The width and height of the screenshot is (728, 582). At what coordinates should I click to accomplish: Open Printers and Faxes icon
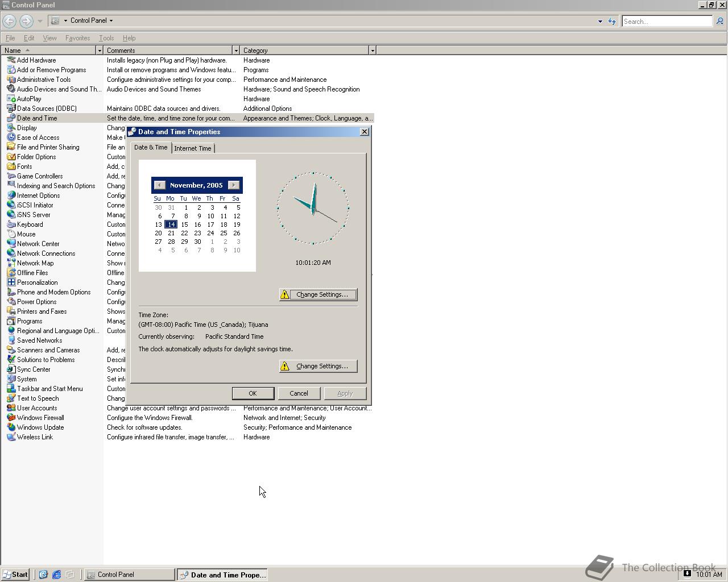click(x=11, y=311)
